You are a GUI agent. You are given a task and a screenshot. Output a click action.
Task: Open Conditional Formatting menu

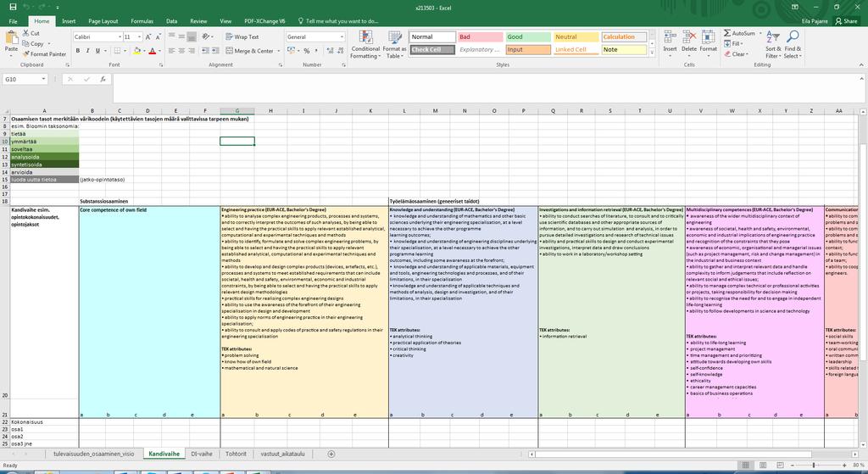(x=365, y=44)
